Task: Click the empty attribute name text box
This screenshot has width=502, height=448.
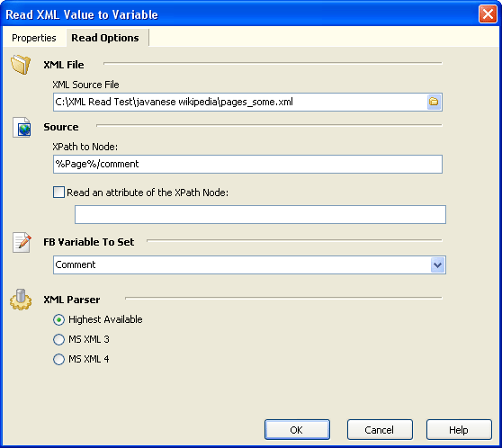Action: [260, 214]
